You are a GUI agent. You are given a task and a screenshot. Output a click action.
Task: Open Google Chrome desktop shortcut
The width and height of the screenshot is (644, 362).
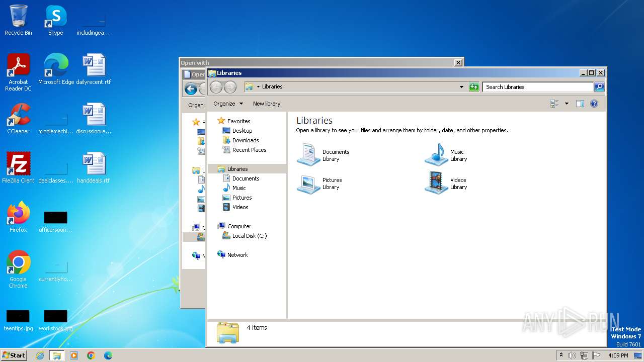18,269
